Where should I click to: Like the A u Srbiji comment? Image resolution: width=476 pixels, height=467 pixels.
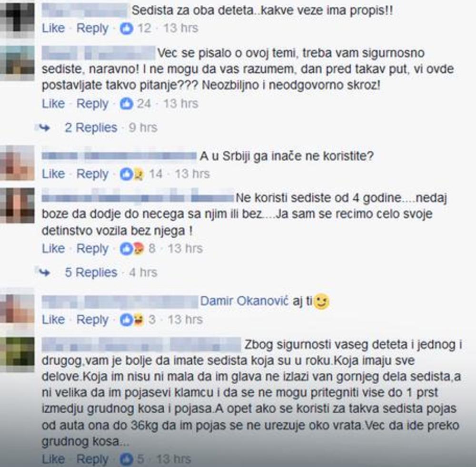tap(53, 174)
